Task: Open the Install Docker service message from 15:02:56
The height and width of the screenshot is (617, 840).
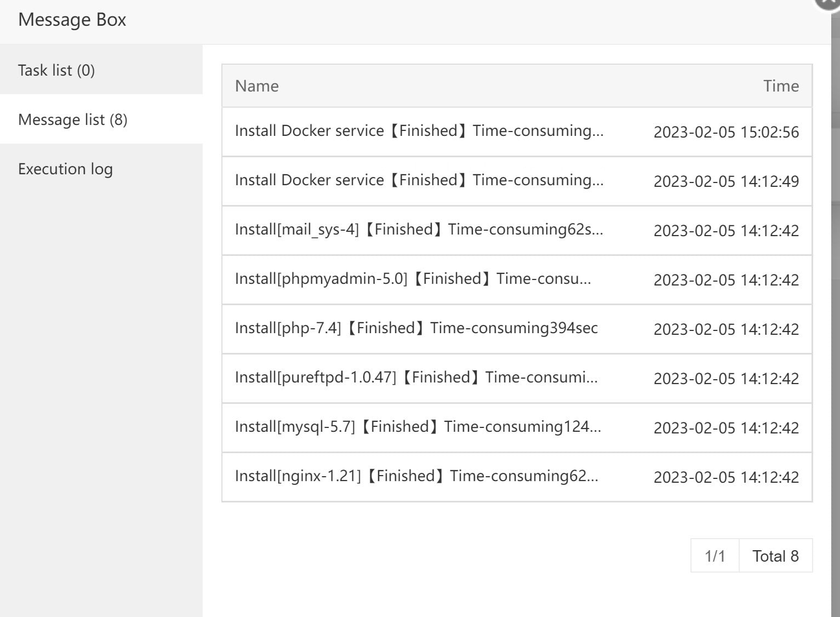Action: pyautogui.click(x=419, y=131)
